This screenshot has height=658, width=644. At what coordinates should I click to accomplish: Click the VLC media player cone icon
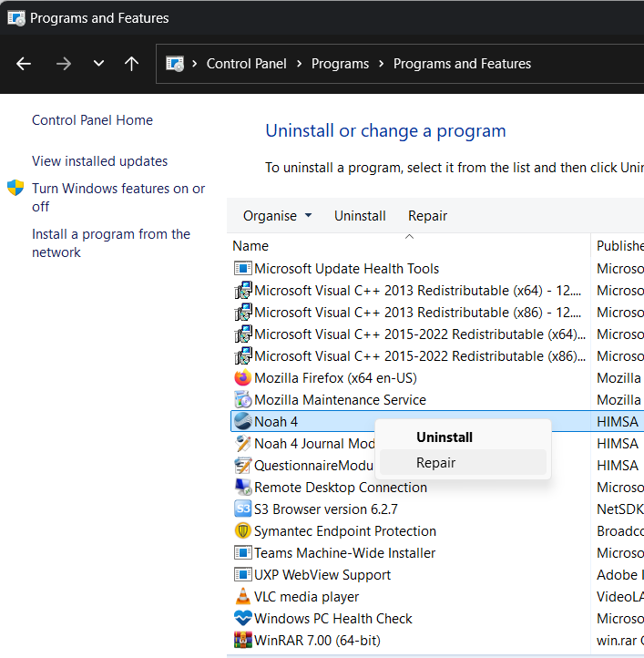pyautogui.click(x=242, y=596)
